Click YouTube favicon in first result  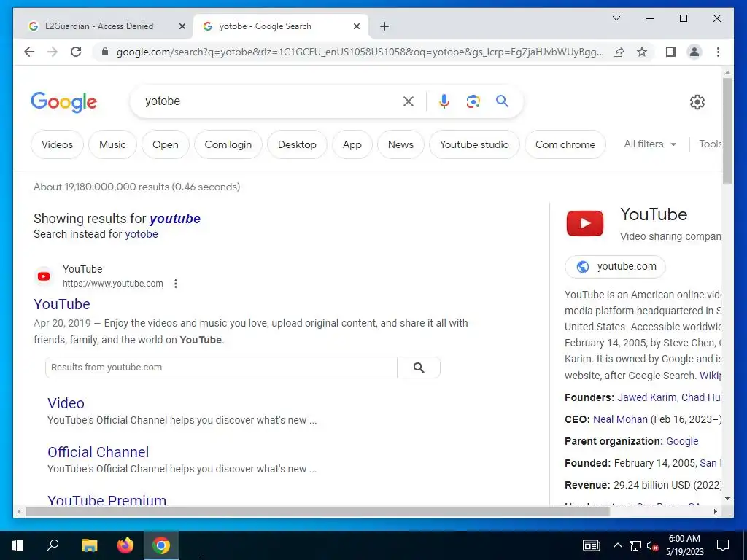tap(44, 276)
